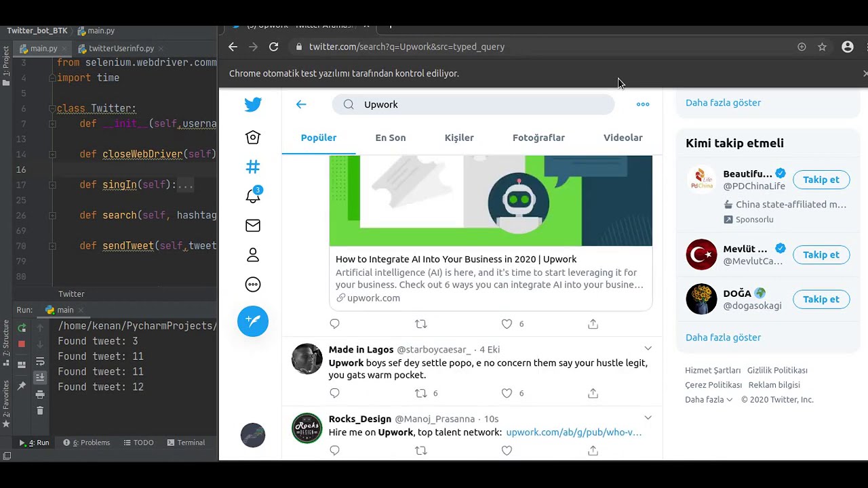868x488 pixels.
Task: Switch to Videolar tab
Action: point(623,138)
